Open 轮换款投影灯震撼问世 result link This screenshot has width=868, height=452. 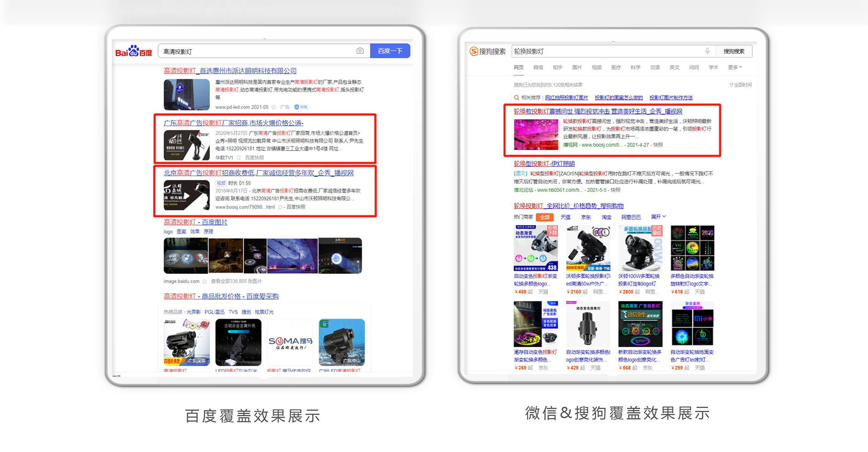[x=598, y=111]
